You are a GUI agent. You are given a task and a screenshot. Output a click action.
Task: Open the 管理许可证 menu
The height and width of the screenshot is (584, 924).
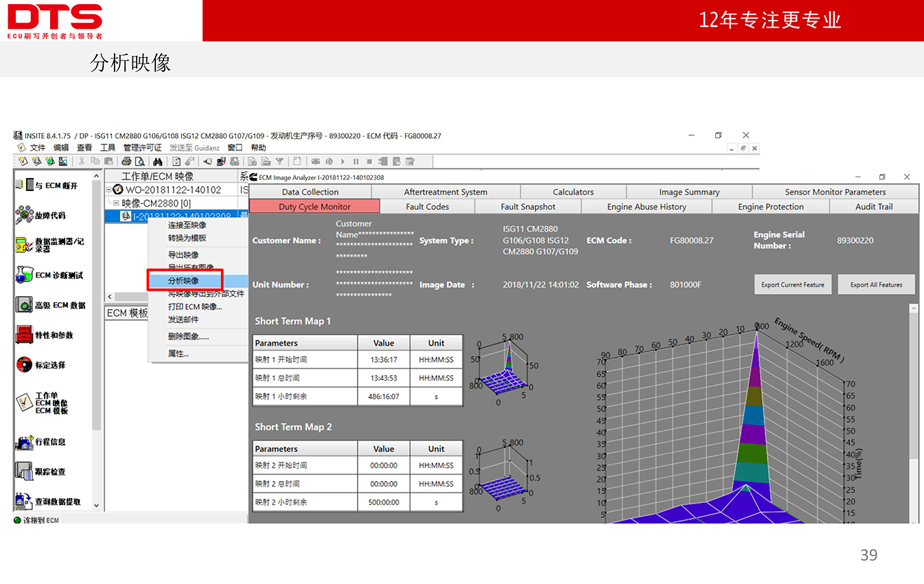[142, 148]
